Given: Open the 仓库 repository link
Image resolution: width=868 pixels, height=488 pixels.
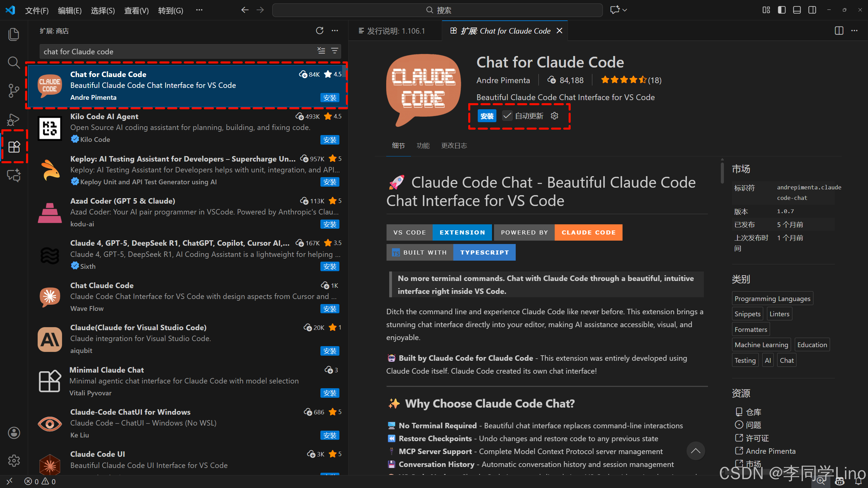Looking at the screenshot, I should coord(753,412).
